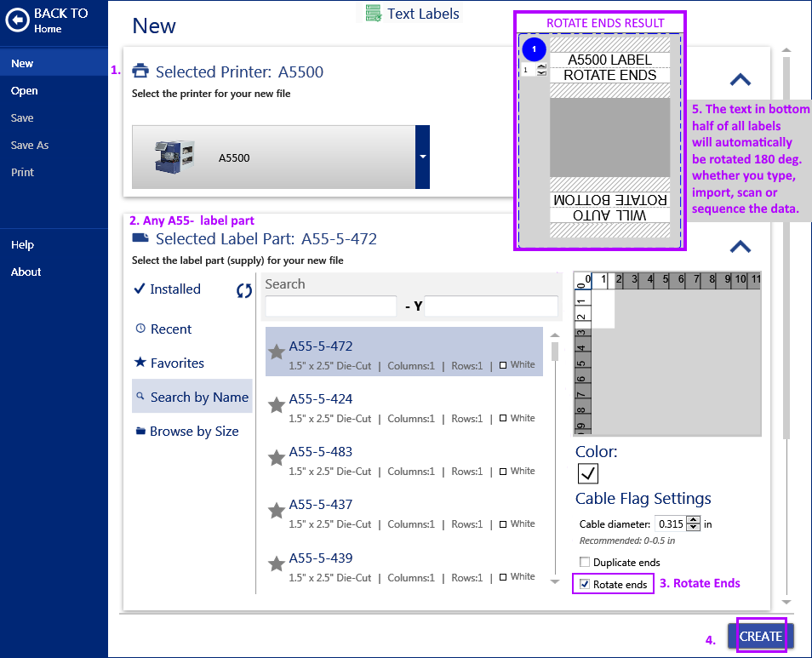Increase the cable diameter with the stepper
The height and width of the screenshot is (658, 812).
(x=693, y=520)
